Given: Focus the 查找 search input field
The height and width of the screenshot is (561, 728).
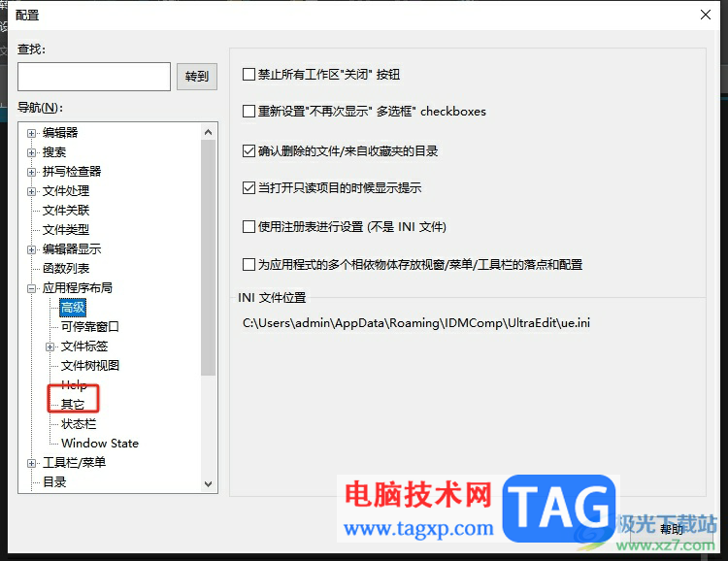Looking at the screenshot, I should coord(94,77).
